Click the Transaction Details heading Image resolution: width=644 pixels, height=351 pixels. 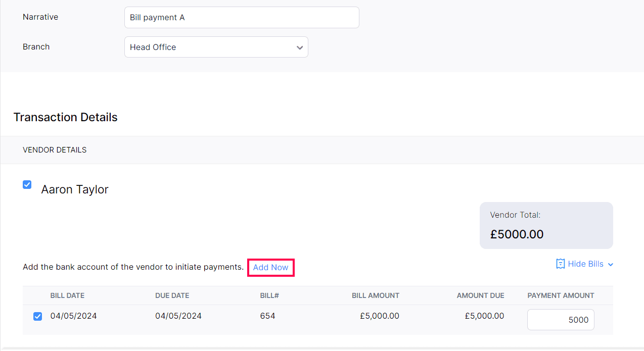tap(65, 117)
